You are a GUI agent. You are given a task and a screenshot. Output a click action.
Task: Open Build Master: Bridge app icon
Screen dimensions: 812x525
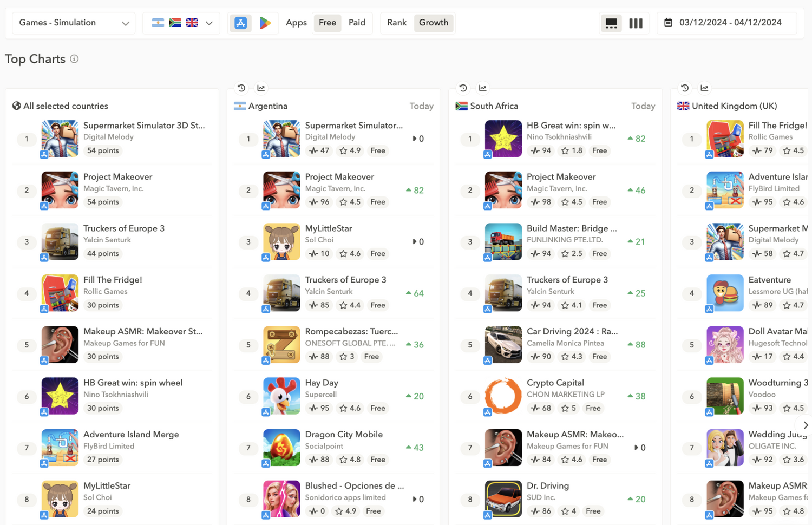coord(503,241)
